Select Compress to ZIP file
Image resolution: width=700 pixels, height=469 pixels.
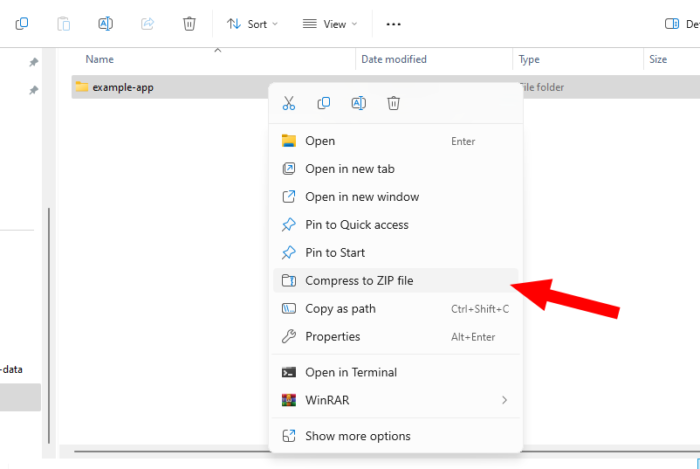click(396, 281)
